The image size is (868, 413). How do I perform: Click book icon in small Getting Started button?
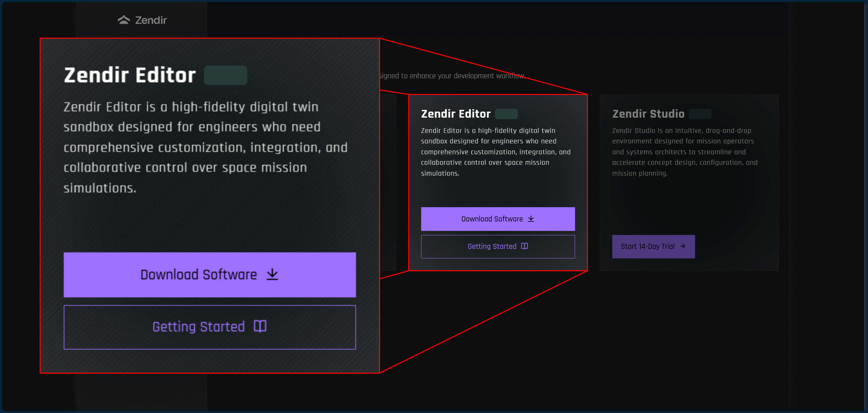524,246
